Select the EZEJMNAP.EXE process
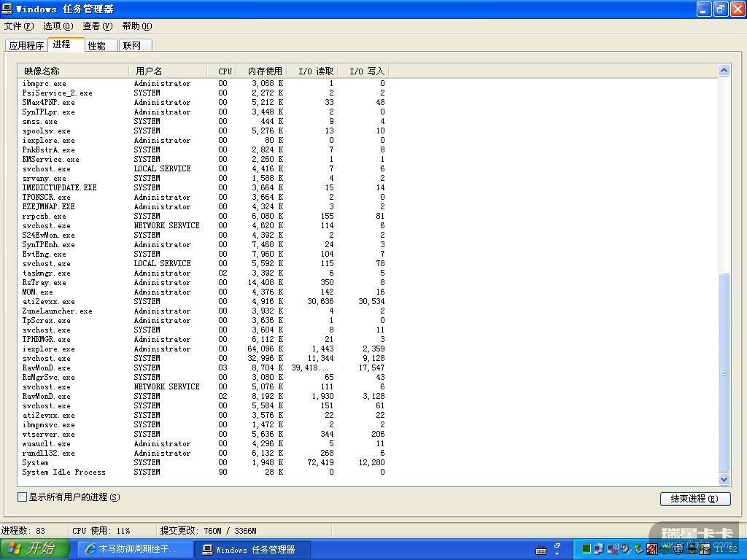The width and height of the screenshot is (747, 560). click(x=204, y=206)
